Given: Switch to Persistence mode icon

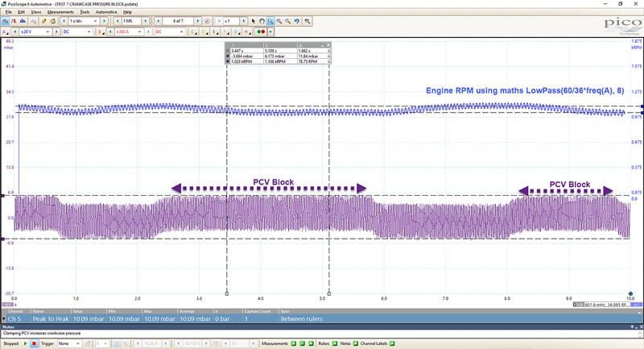Looking at the screenshot, I should 14,21.
